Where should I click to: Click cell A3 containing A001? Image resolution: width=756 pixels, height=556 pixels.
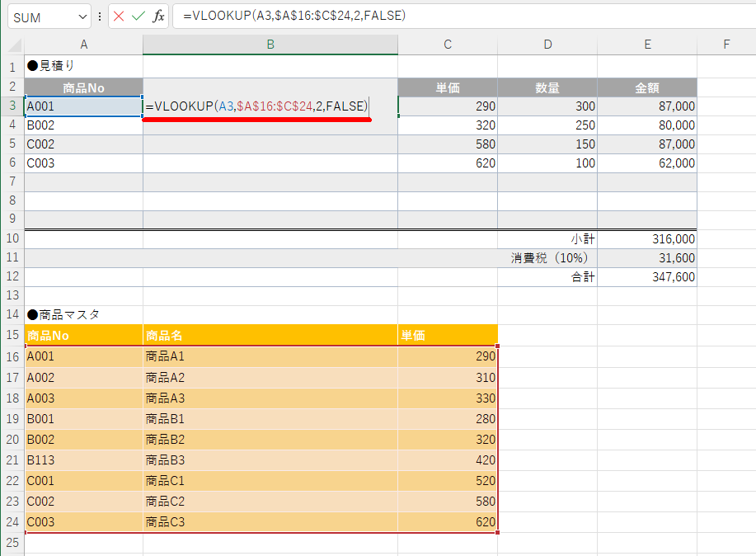[82, 106]
